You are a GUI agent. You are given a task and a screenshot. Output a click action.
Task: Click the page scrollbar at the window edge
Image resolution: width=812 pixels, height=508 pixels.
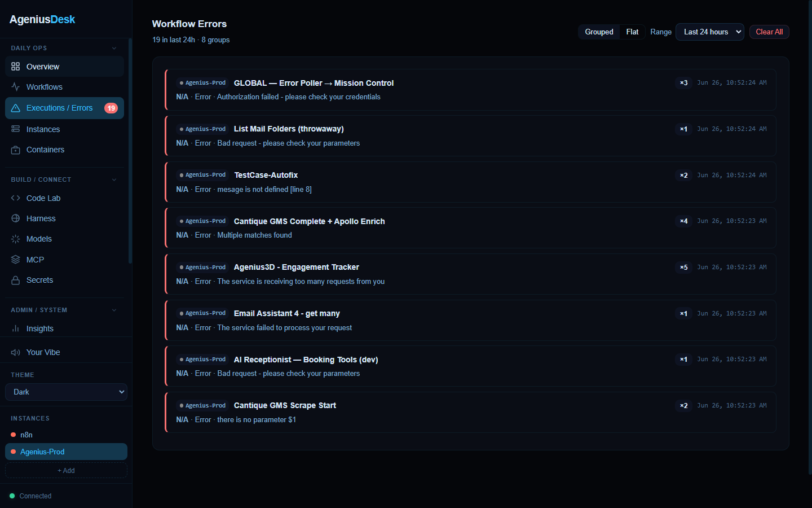point(810,237)
